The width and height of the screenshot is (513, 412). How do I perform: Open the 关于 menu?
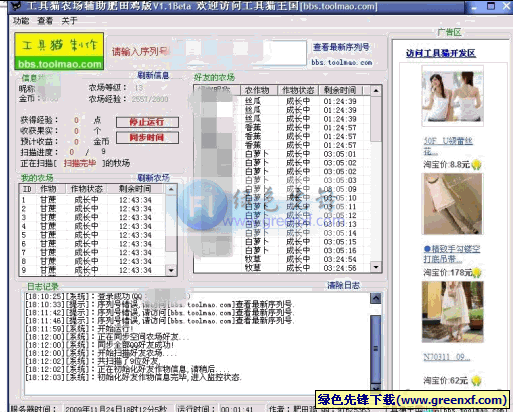coord(69,21)
